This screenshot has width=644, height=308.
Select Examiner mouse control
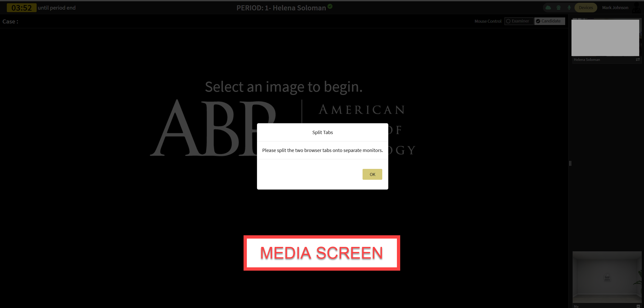click(519, 21)
